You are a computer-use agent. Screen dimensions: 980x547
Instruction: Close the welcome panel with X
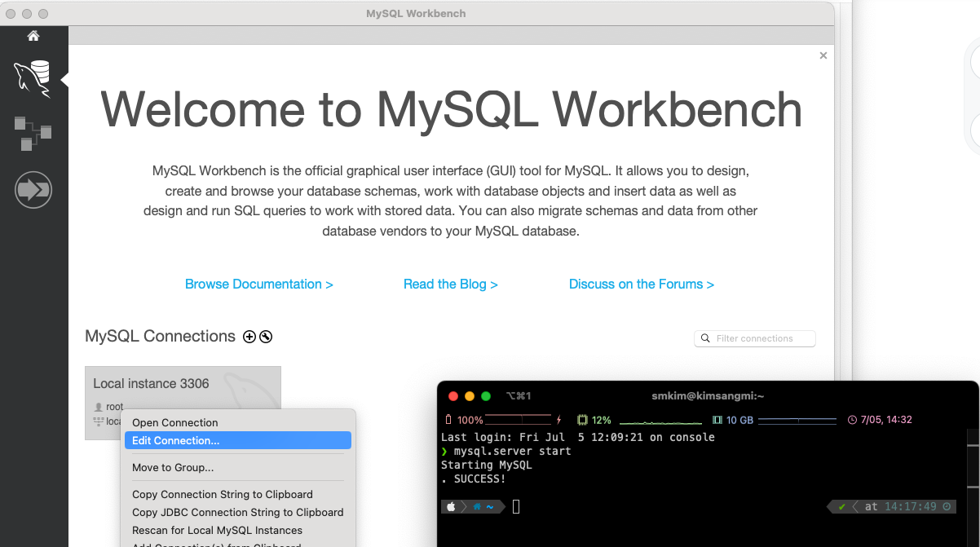(823, 55)
